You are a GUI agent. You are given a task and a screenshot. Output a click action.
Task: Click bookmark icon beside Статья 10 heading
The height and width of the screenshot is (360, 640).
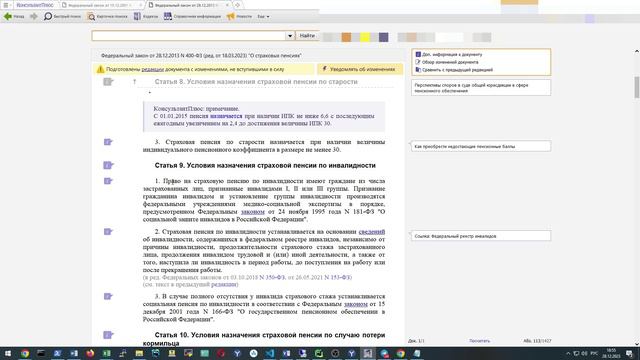[x=108, y=335]
